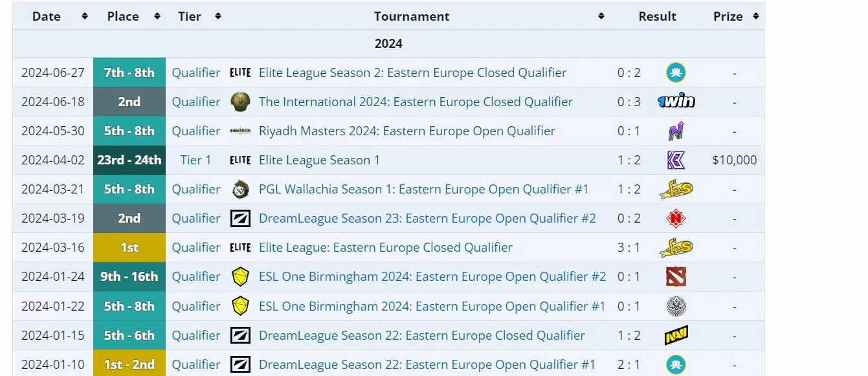Sort the table by Place arrows
Screen dimensions: 868x376
(157, 16)
